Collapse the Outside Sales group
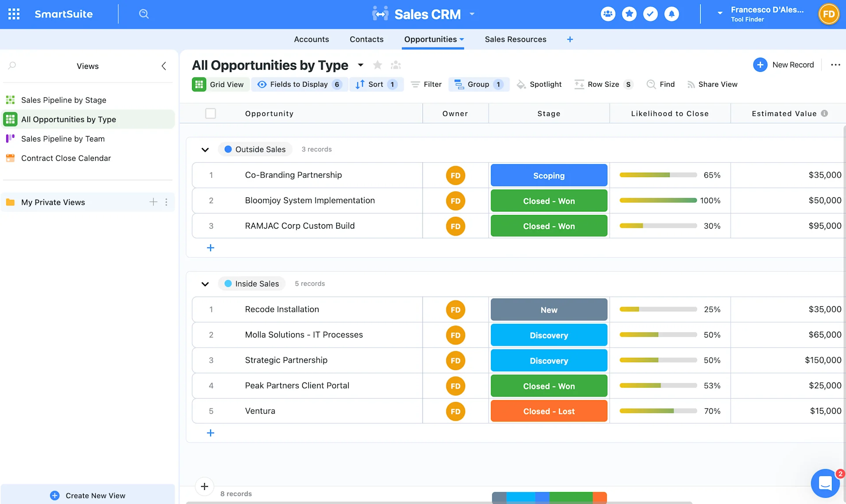This screenshot has width=846, height=504. (x=205, y=149)
